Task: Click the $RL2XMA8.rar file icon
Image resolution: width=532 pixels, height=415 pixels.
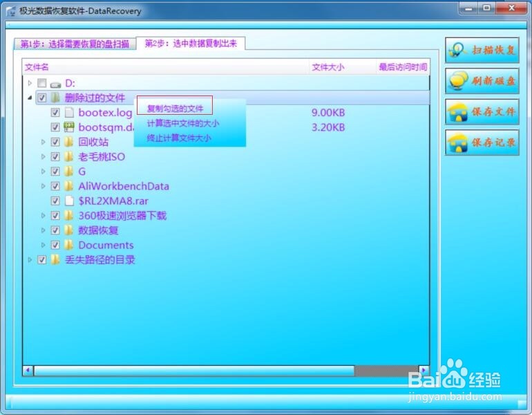Action: click(69, 201)
